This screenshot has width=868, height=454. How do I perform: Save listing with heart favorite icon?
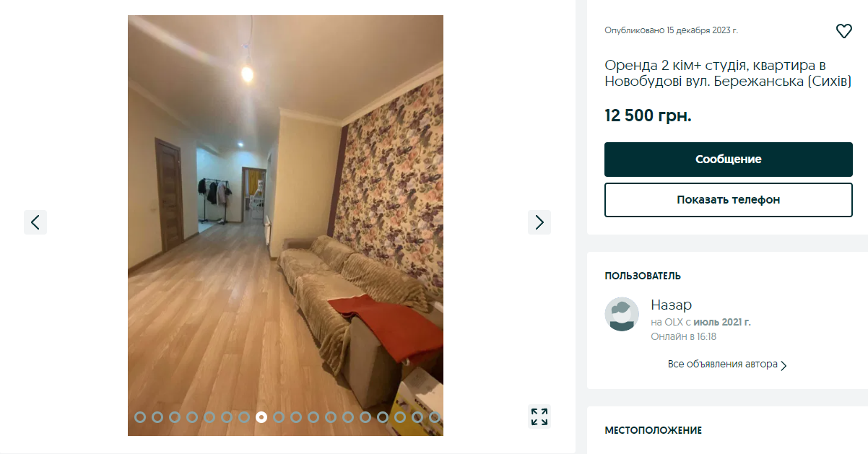[843, 31]
